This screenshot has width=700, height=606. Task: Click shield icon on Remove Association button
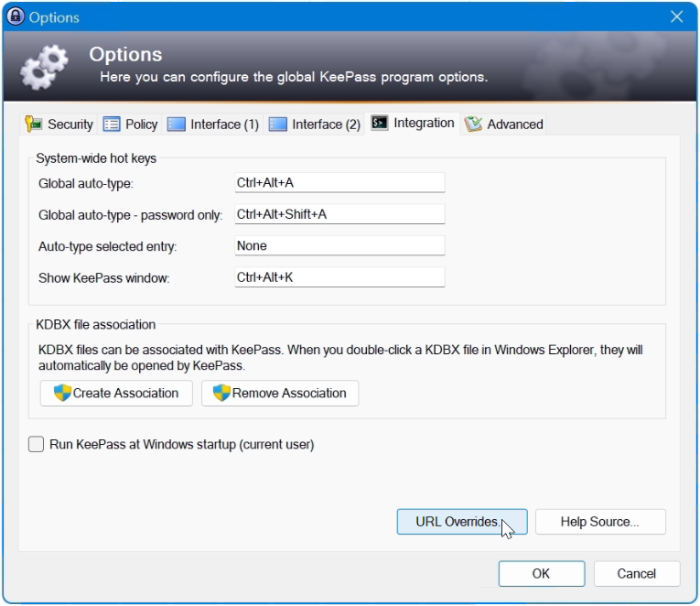tap(221, 393)
